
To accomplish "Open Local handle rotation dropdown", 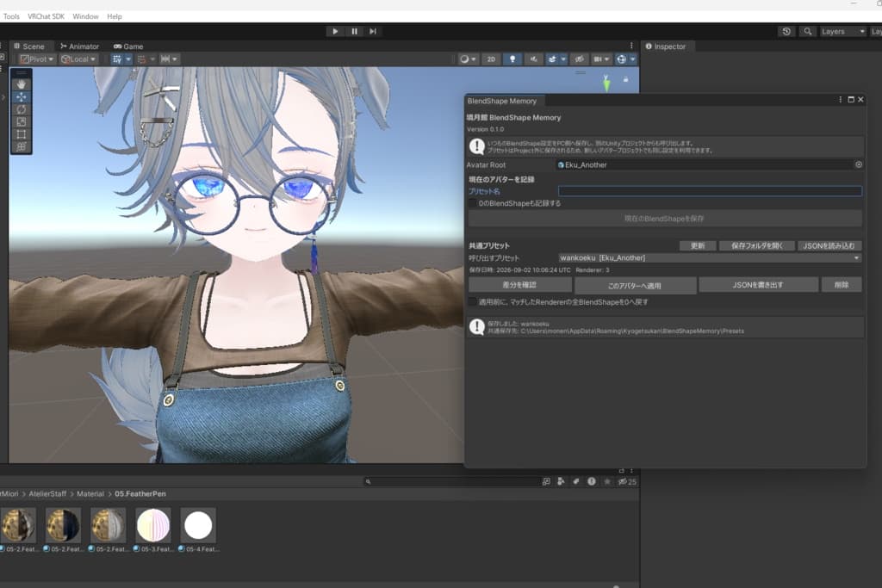I will point(78,59).
